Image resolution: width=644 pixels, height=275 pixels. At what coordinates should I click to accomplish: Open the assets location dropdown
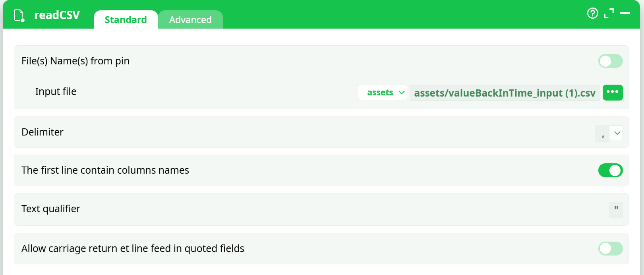(382, 93)
